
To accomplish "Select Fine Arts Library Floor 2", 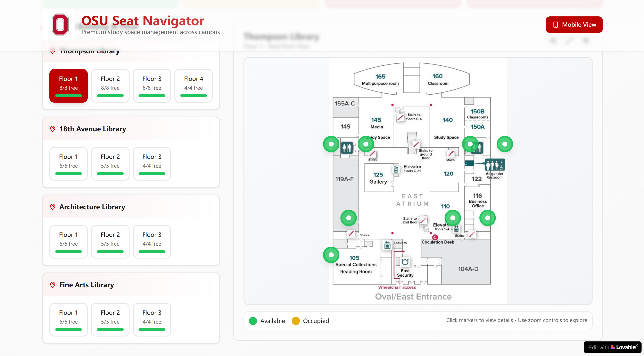I will 110,319.
